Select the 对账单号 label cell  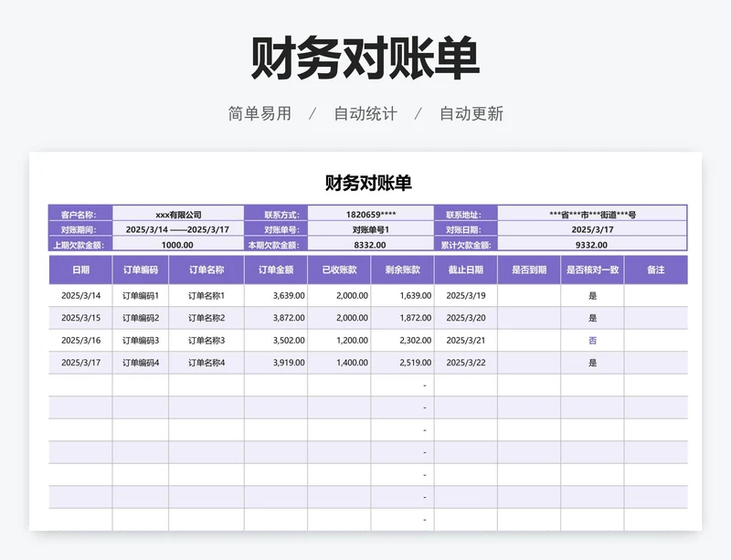[x=276, y=229]
